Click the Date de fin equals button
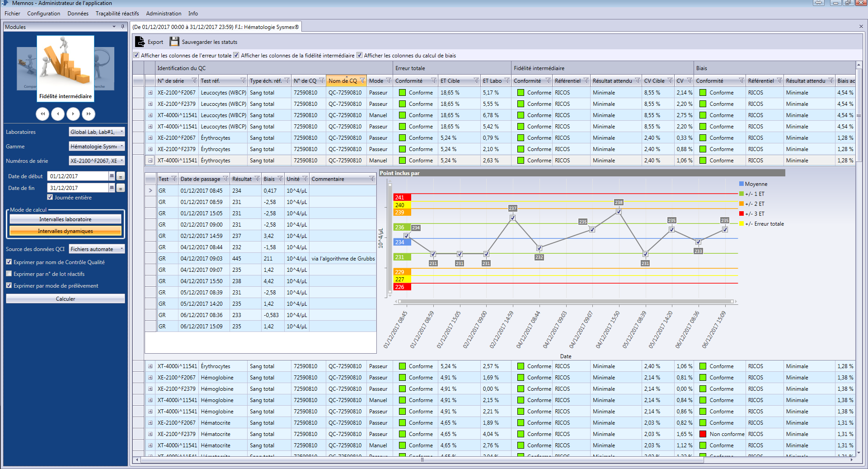The width and height of the screenshot is (868, 469). 121,188
